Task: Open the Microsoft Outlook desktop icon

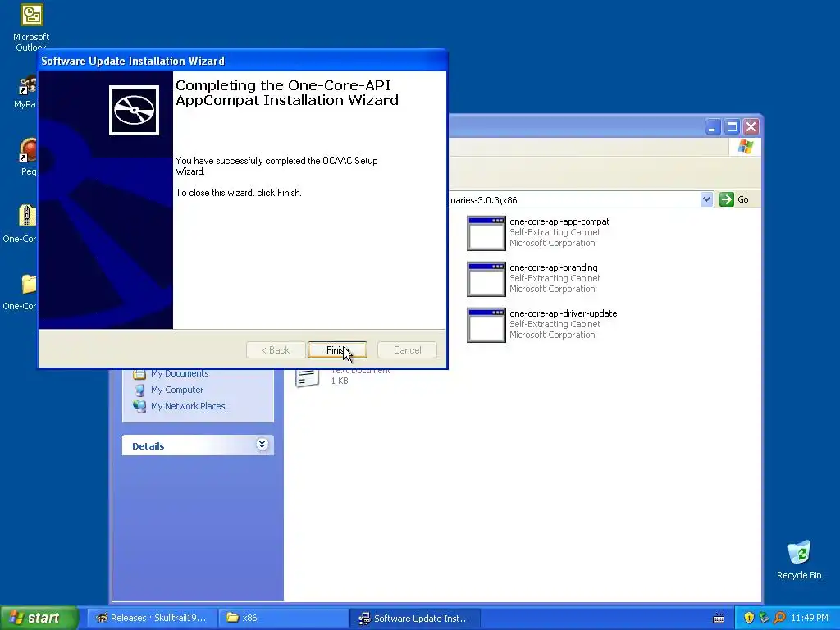Action: tap(32, 15)
